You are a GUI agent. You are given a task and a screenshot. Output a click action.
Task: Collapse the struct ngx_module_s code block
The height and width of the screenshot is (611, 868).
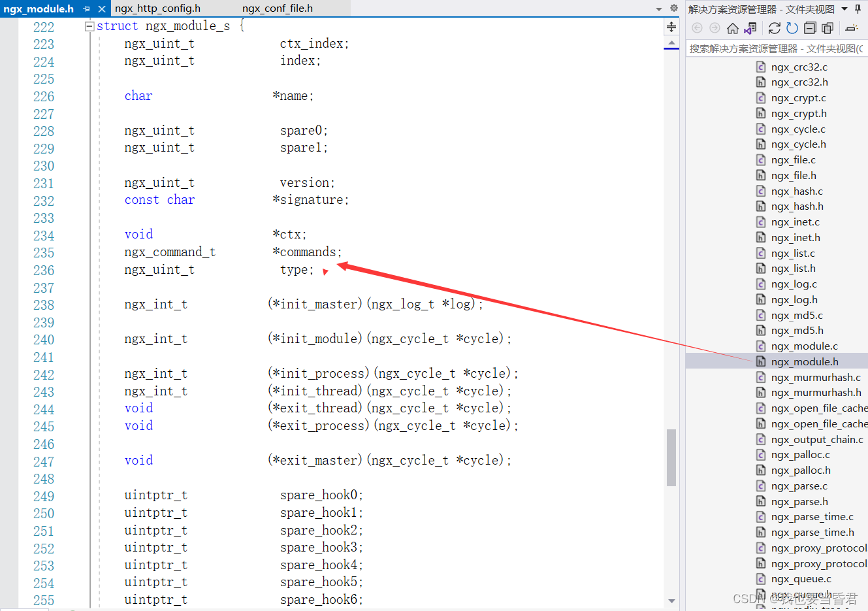89,26
